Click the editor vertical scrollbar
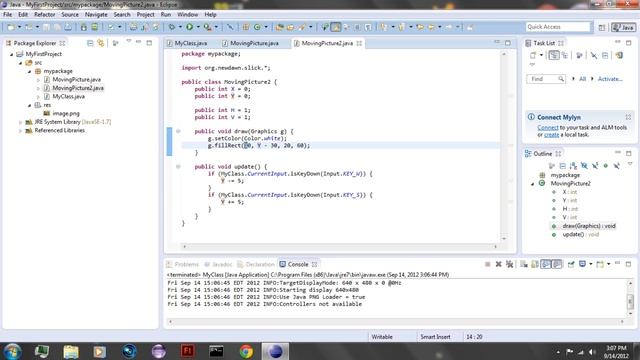This screenshot has width=640, height=360. point(504,146)
